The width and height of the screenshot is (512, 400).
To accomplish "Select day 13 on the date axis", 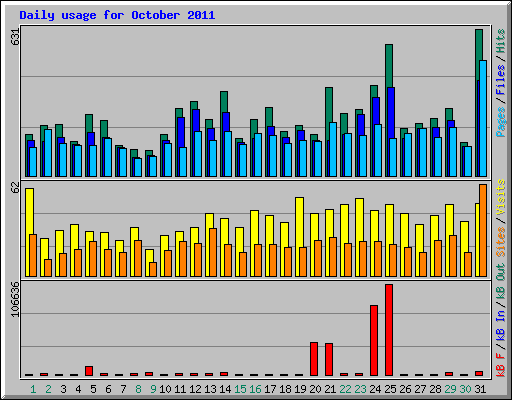I will 210,389.
